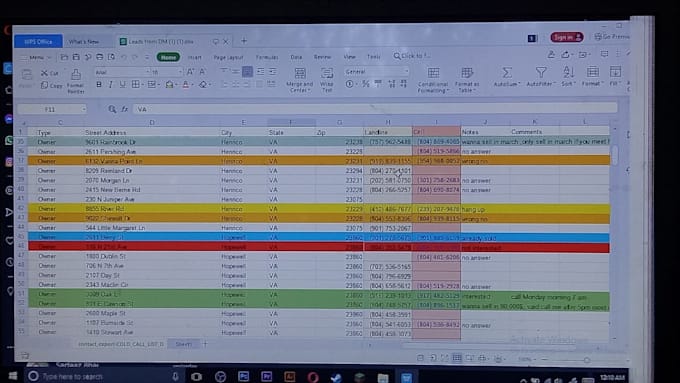Click the Cut tool in the ribbon
Image resolution: width=680 pixels, height=383 pixels.
click(49, 73)
